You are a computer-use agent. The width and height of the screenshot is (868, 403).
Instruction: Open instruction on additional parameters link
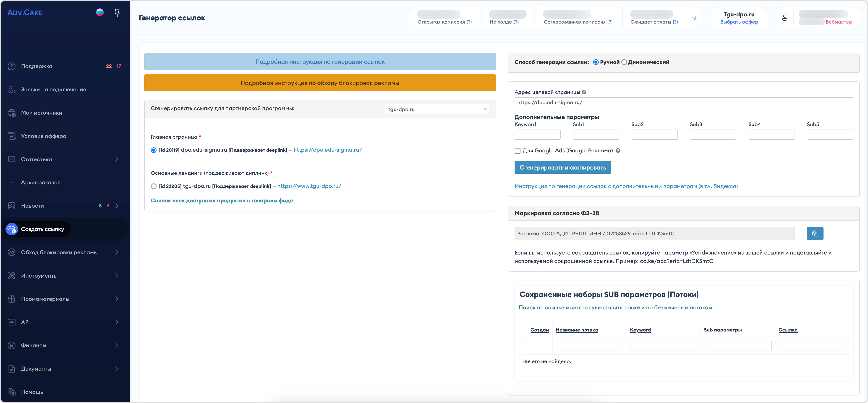(x=626, y=186)
